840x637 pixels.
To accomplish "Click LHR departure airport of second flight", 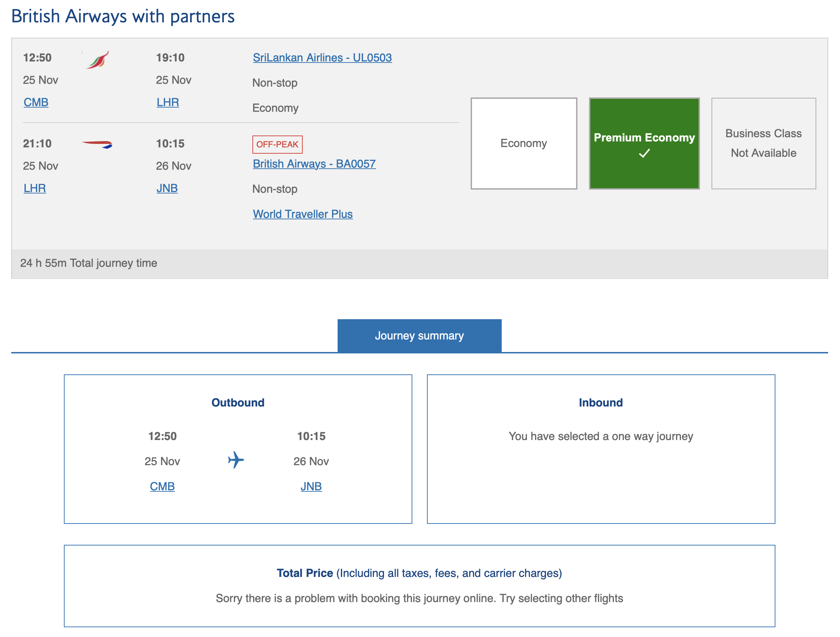I will pos(35,188).
